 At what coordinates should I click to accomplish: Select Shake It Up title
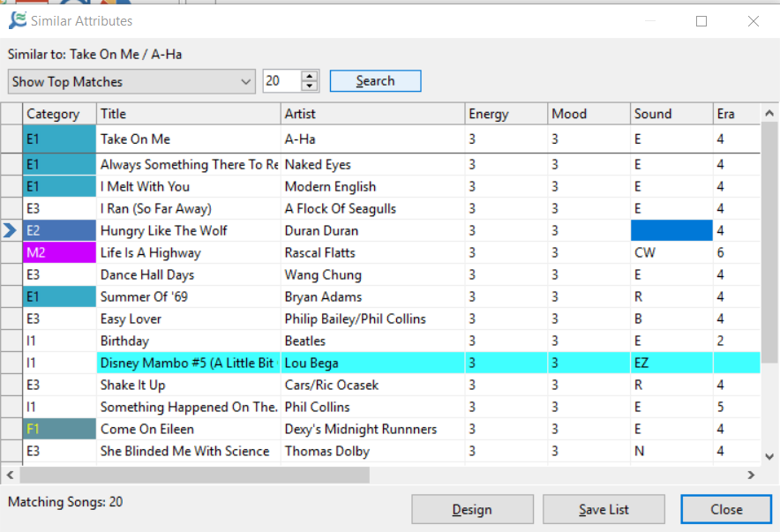pos(189,385)
